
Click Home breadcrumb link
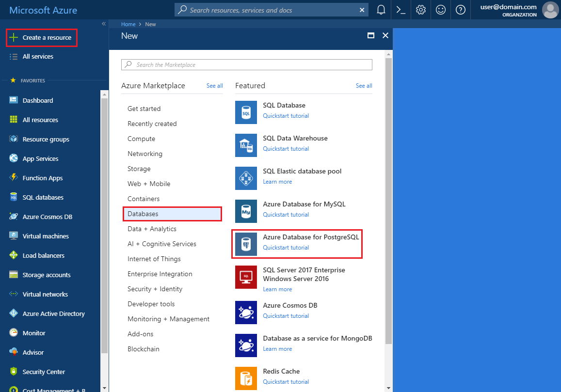(x=128, y=24)
